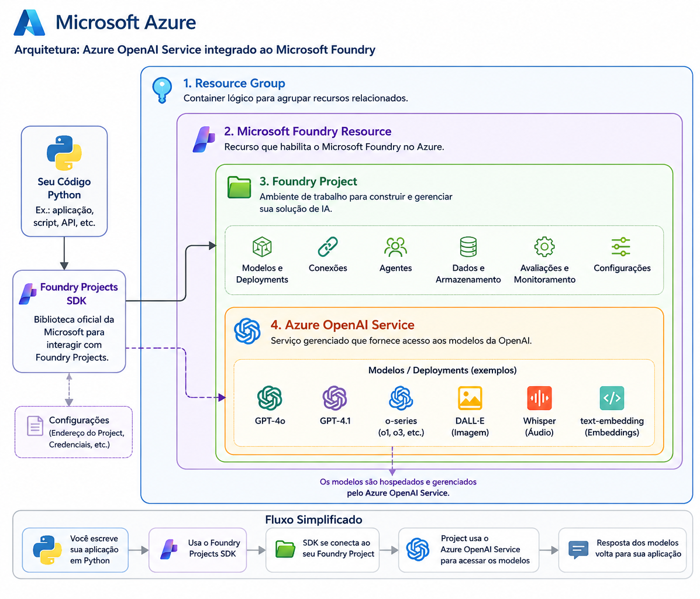The image size is (700, 599).
Task: Select the Dados e Armazenamento database icon
Action: [x=468, y=247]
